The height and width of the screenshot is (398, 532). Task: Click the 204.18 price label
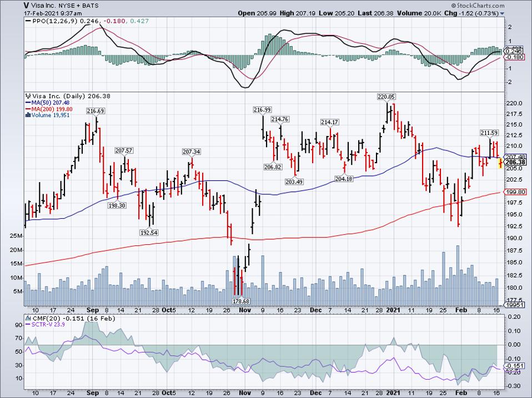344,179
